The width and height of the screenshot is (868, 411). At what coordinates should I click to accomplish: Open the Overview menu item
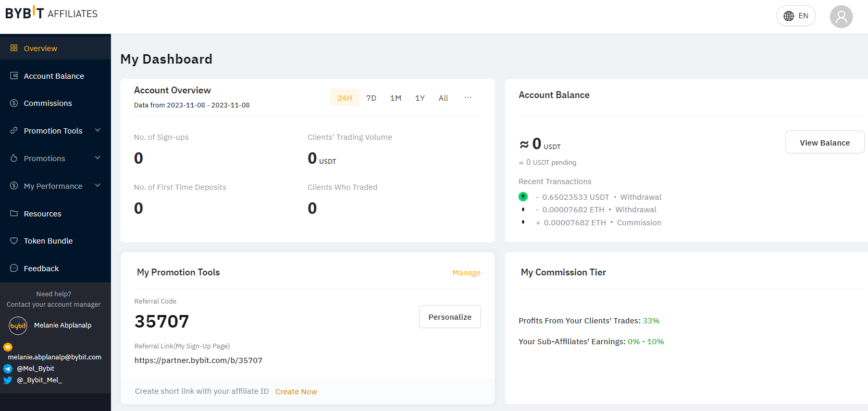55,48
